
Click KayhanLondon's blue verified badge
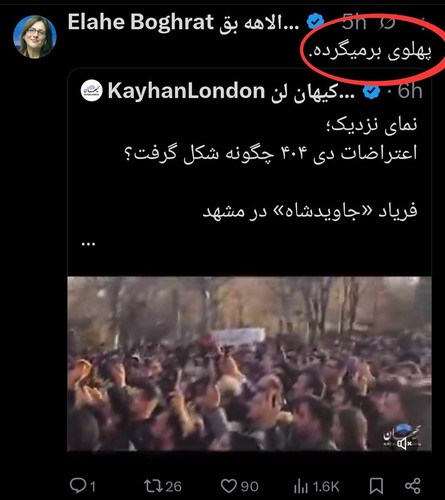pyautogui.click(x=371, y=91)
